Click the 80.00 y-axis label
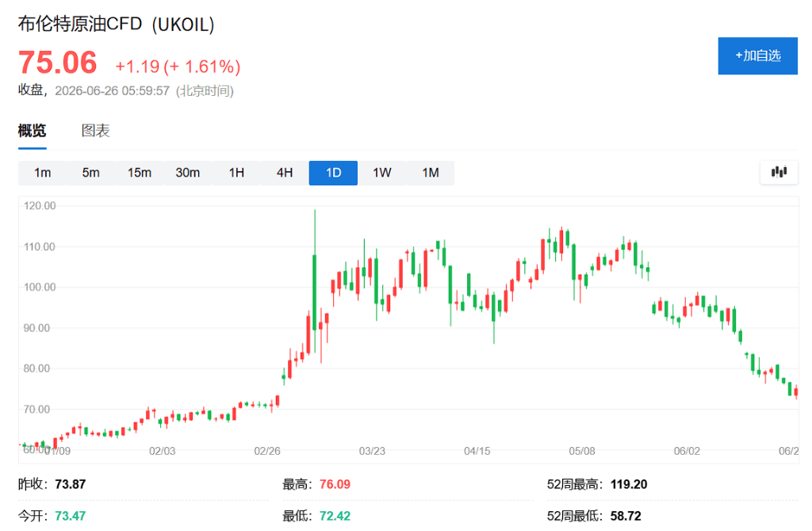 36,369
